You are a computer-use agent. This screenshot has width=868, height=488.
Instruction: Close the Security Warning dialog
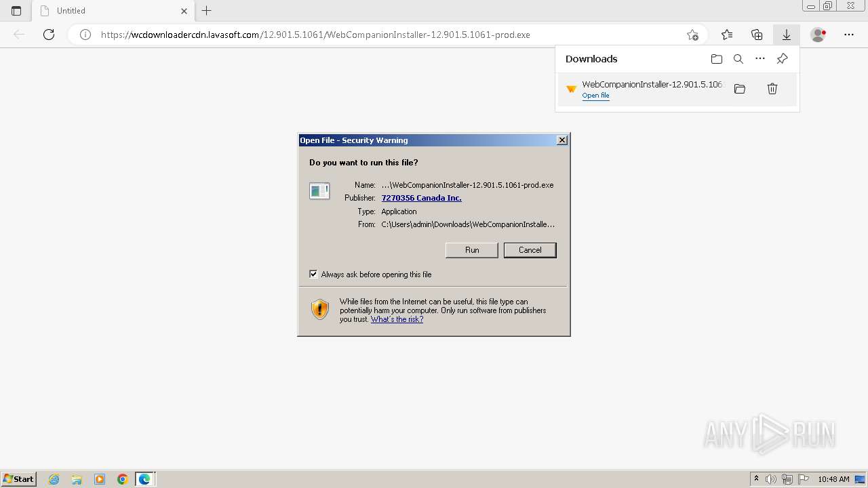click(562, 140)
